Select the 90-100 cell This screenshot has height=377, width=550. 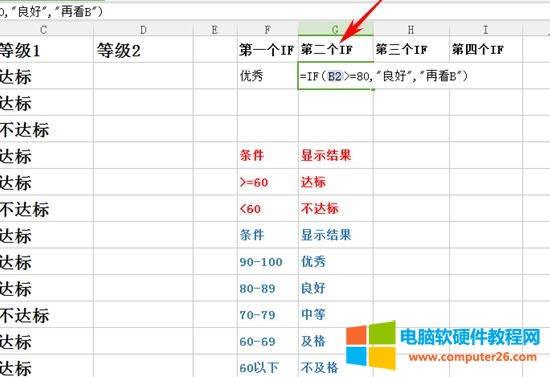[268, 262]
